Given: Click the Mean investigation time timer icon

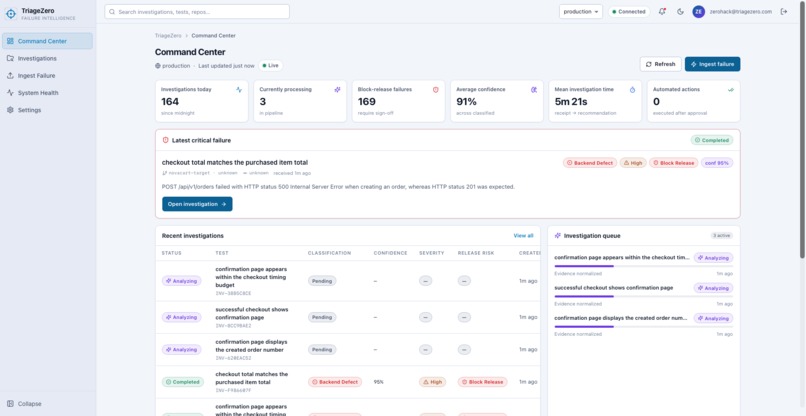Looking at the screenshot, I should point(632,89).
